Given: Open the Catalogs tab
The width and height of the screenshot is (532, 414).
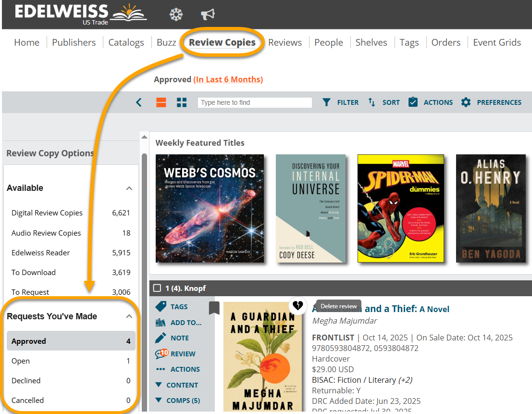Looking at the screenshot, I should [x=126, y=42].
